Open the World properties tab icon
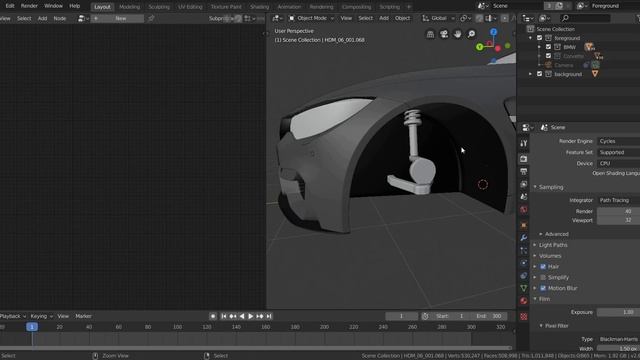 (x=524, y=210)
